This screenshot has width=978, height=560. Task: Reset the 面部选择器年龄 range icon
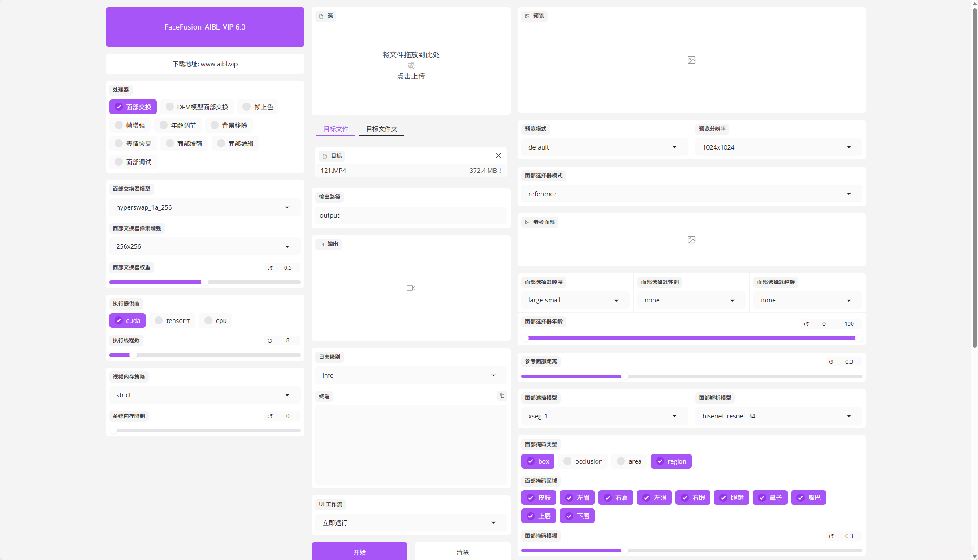tap(806, 324)
